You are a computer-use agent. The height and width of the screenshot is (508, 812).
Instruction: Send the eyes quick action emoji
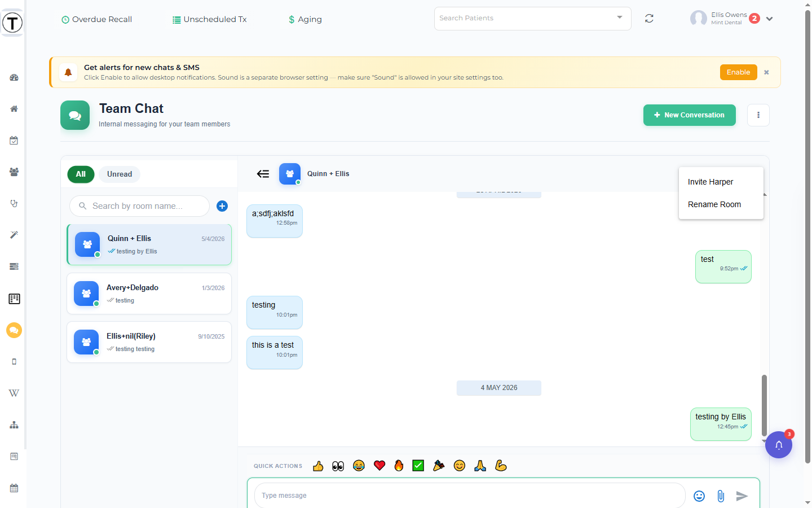338,466
